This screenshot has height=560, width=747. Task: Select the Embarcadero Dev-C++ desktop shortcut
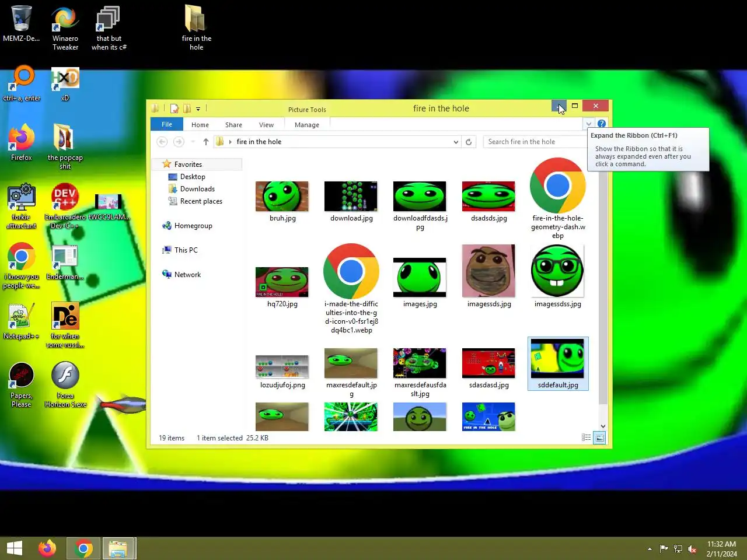pos(65,206)
